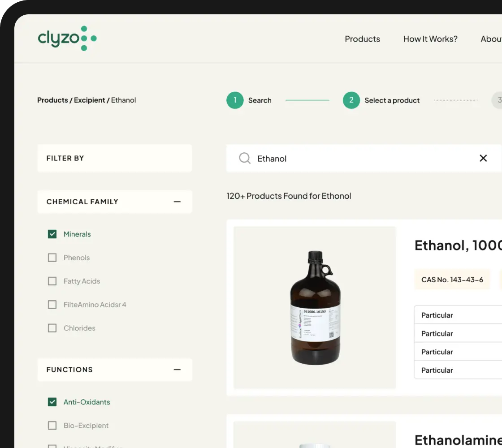
Task: Click the magnifier icon in search bar
Action: (x=245, y=158)
